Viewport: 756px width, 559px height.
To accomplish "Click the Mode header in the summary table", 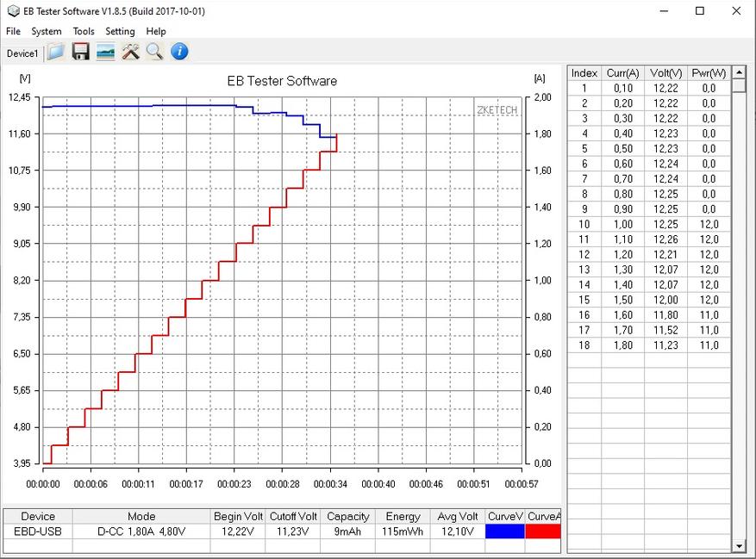I will [x=141, y=516].
